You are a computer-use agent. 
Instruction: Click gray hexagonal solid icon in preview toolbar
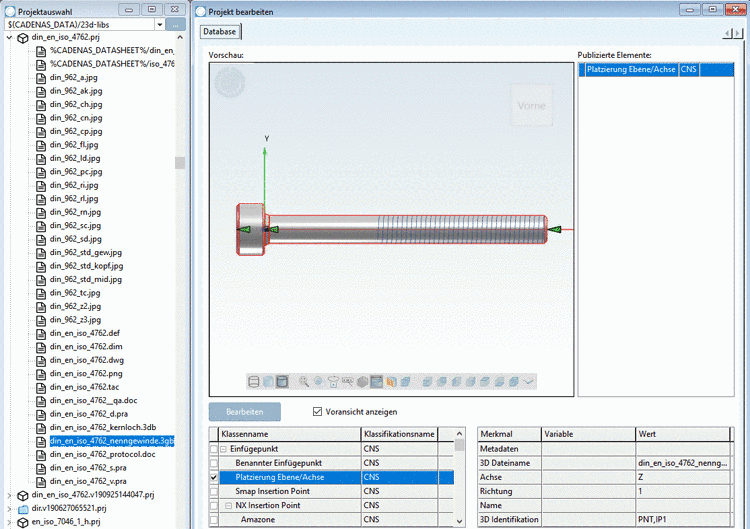(363, 382)
